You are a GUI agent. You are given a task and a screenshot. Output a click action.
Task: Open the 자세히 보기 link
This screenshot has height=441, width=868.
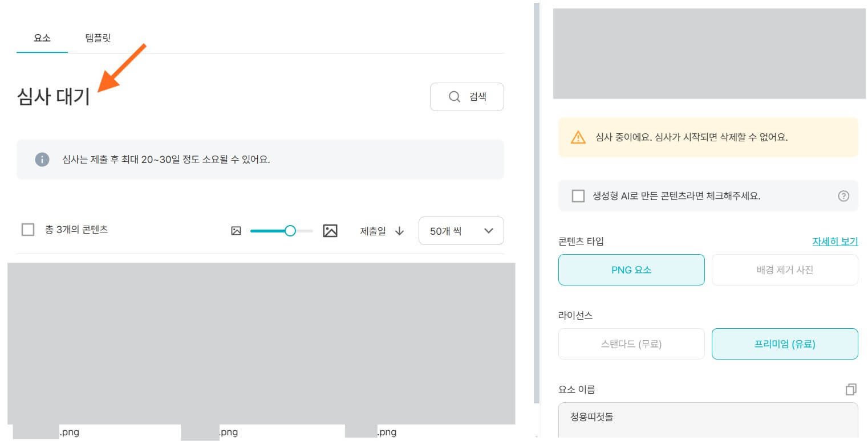[835, 241]
